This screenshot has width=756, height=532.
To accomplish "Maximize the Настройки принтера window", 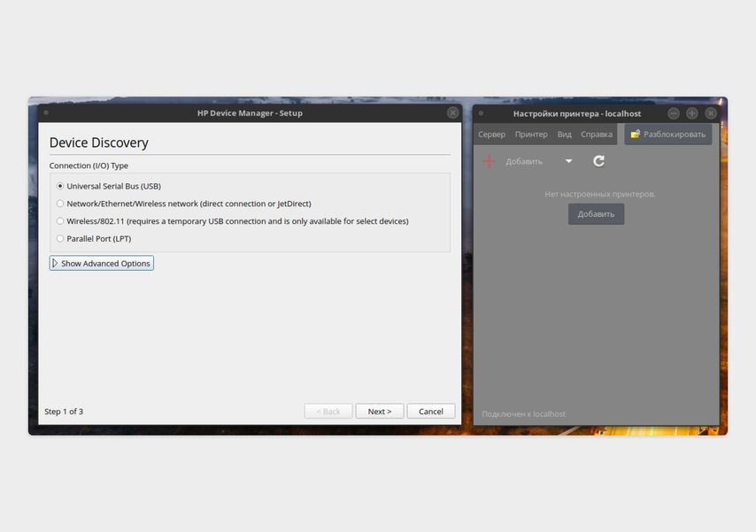I will pos(692,113).
